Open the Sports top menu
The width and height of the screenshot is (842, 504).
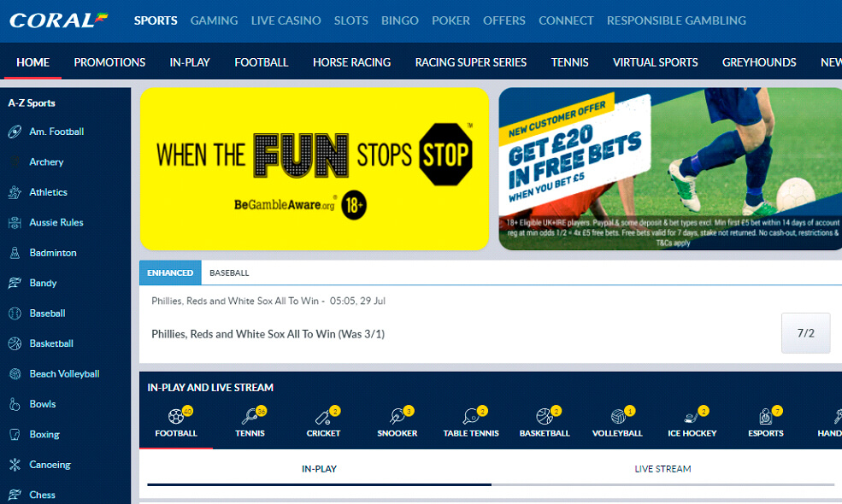click(x=156, y=21)
